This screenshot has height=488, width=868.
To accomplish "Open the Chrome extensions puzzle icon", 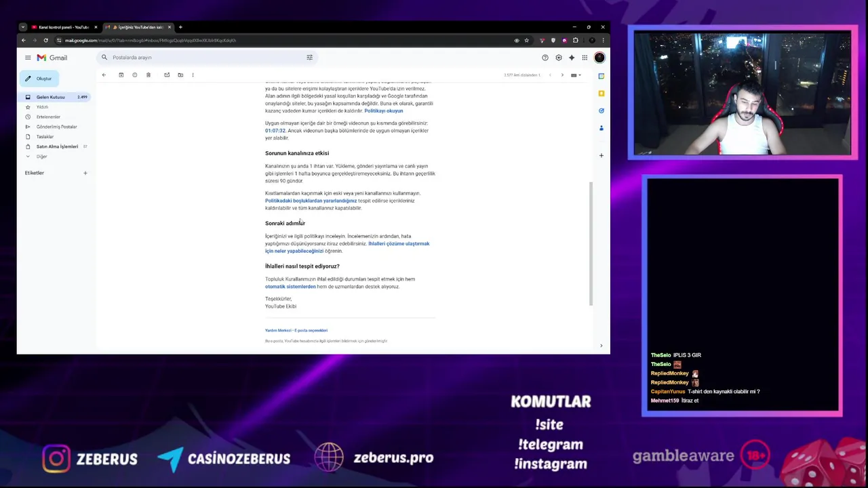I will point(575,40).
